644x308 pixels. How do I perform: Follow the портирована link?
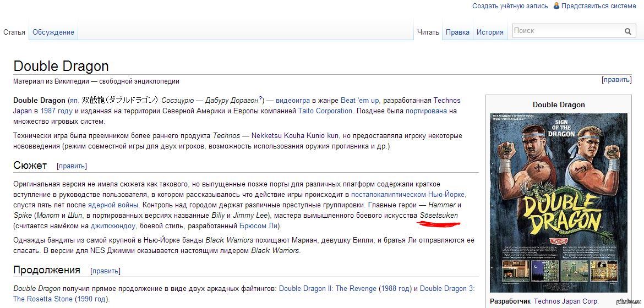click(x=427, y=111)
